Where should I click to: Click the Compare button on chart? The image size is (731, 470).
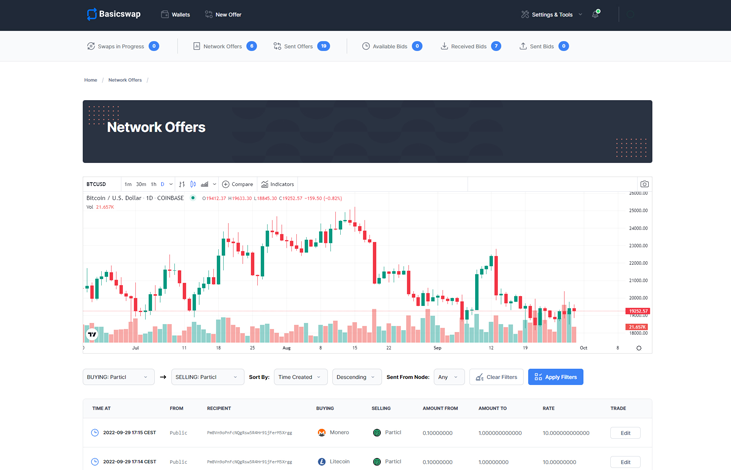click(x=238, y=184)
